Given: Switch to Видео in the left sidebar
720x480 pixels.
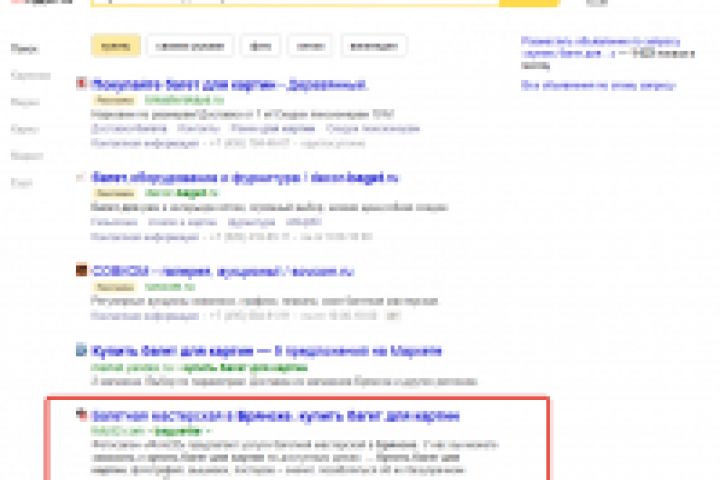Looking at the screenshot, I should coord(25,102).
